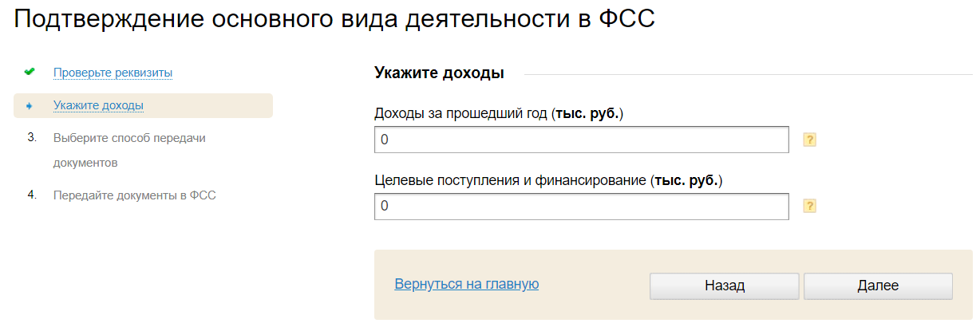
Task: Open the Проверьте реквизиты step link
Action: tap(113, 73)
